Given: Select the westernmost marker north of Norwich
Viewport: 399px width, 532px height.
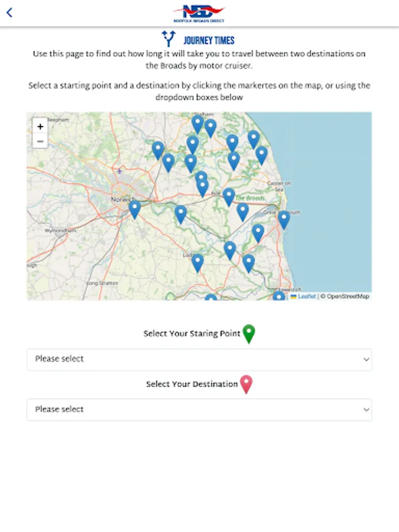Looking at the screenshot, I should tap(158, 150).
